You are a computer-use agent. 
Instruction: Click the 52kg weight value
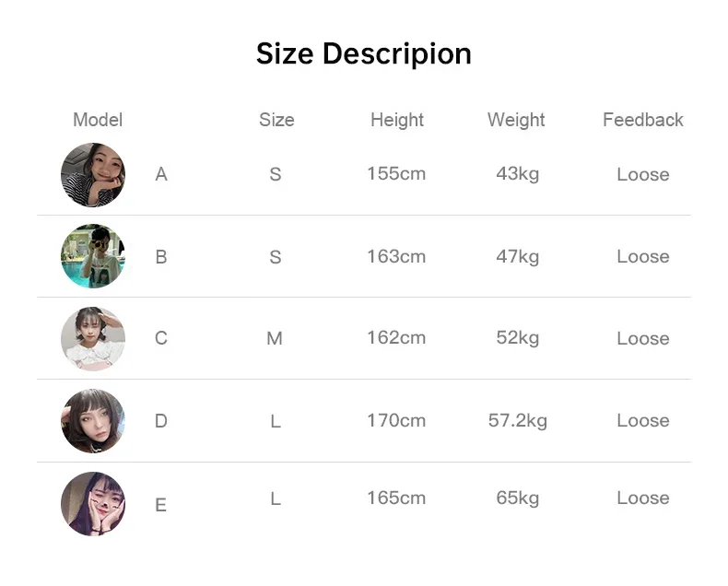pos(518,338)
